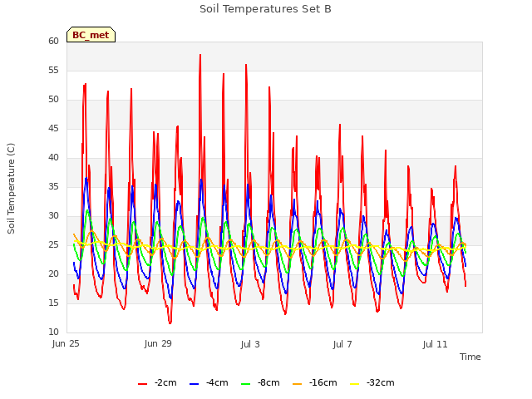Click the Time axis label

coord(470,357)
